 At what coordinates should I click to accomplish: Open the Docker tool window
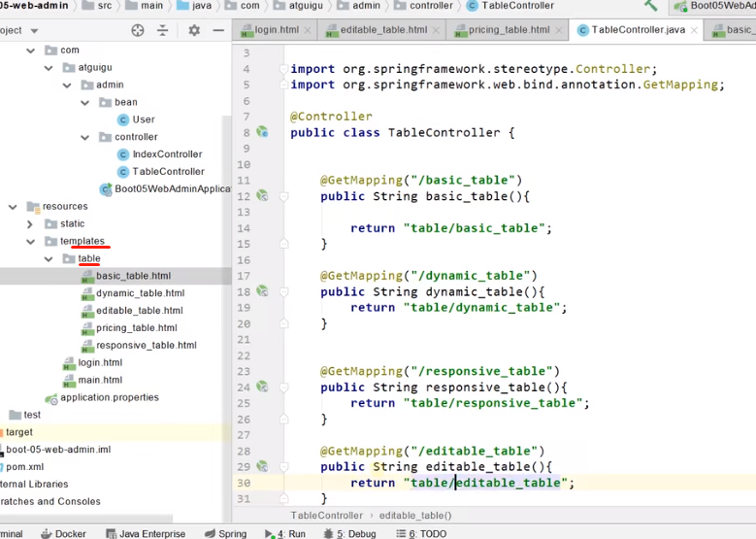64,533
